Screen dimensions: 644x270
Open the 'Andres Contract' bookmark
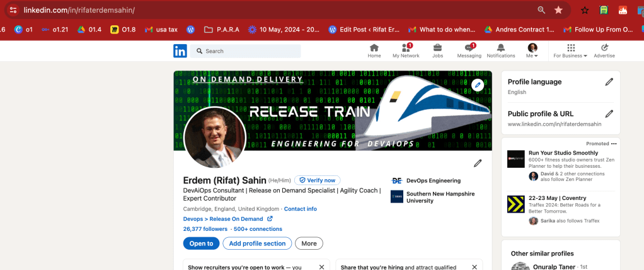click(x=519, y=30)
